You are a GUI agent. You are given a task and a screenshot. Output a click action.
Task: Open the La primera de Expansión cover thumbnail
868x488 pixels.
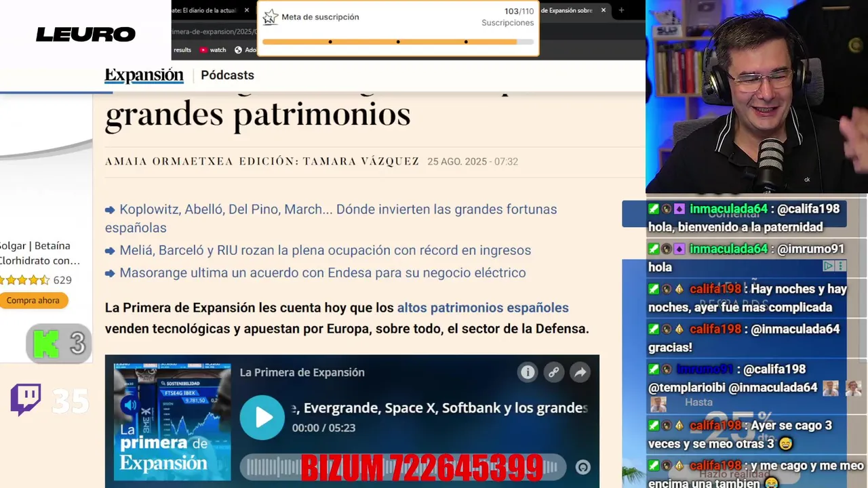tap(172, 422)
